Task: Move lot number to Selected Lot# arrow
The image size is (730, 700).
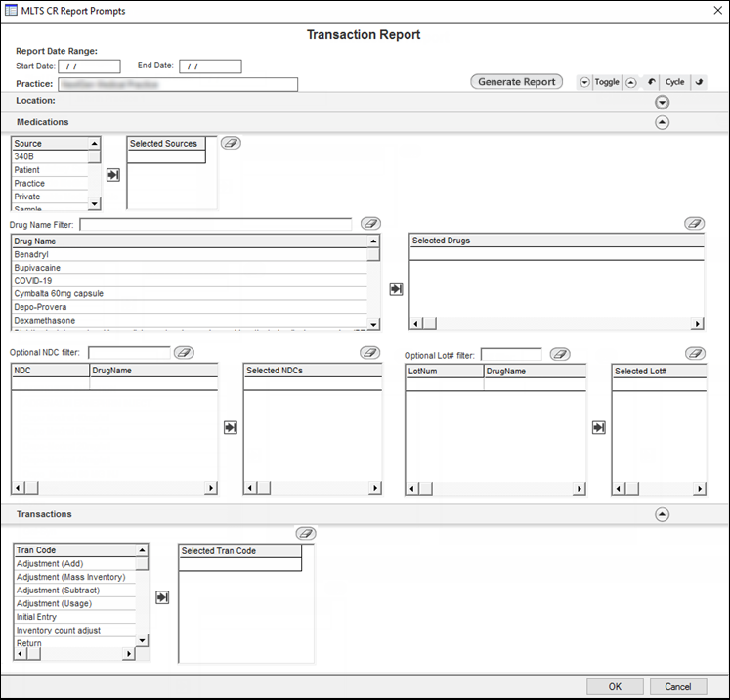Action: [599, 427]
